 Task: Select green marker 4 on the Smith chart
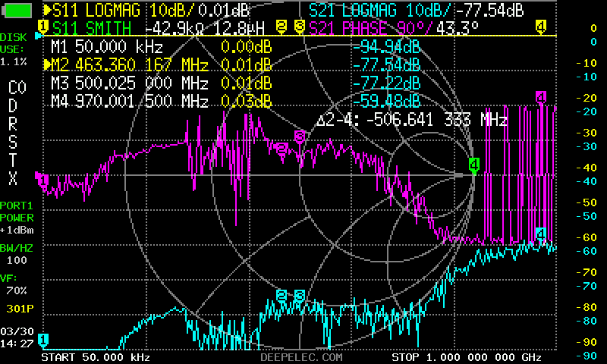pyautogui.click(x=473, y=165)
